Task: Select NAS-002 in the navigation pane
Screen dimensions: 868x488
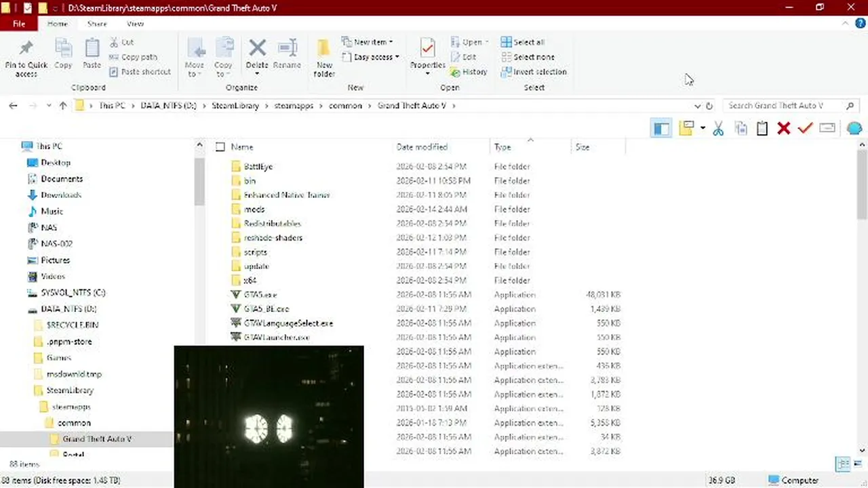Action: tap(56, 244)
